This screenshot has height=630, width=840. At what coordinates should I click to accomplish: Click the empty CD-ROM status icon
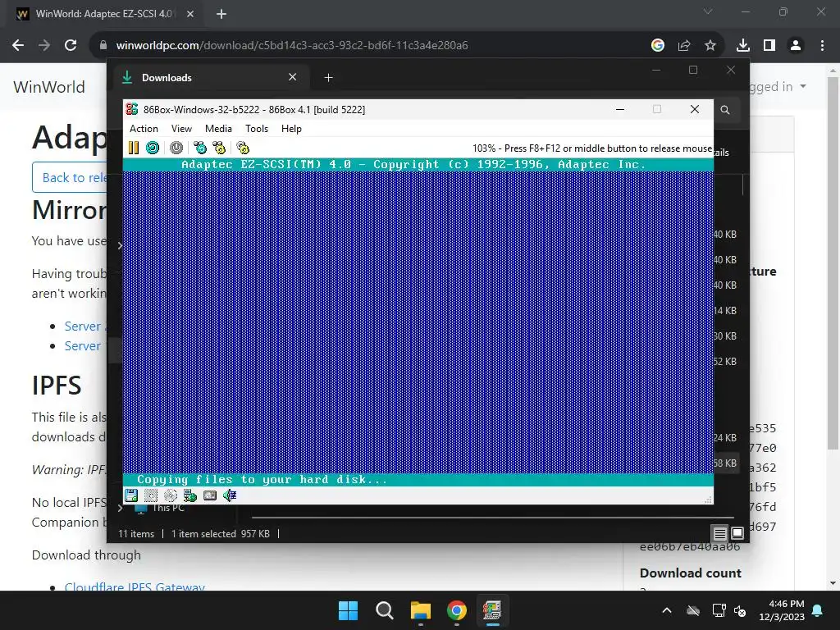tap(171, 495)
